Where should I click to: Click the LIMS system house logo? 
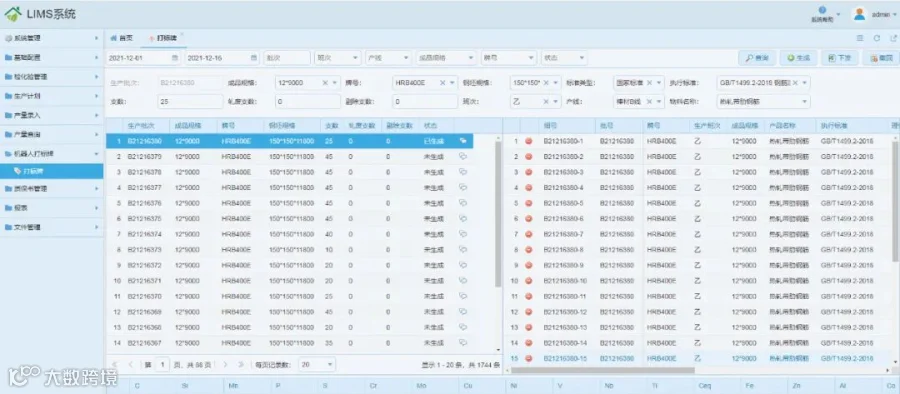[x=13, y=14]
